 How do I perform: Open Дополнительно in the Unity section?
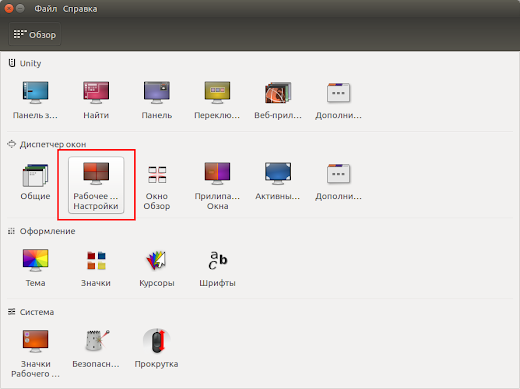point(338,100)
